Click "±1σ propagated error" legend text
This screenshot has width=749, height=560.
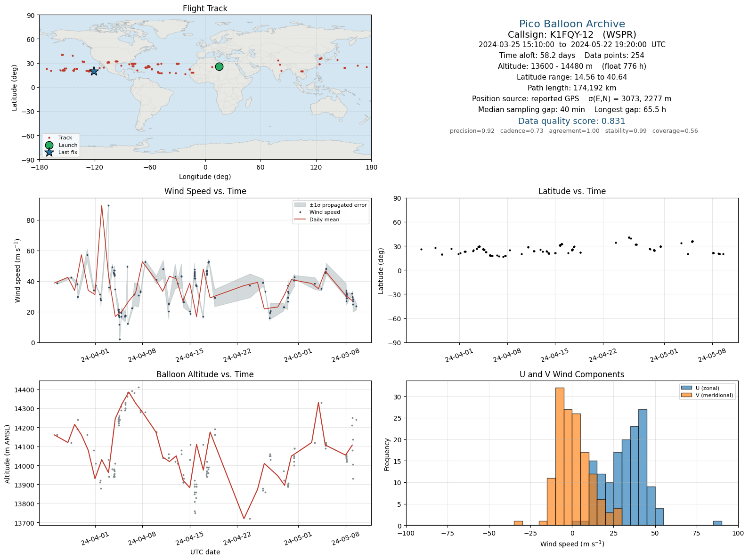click(338, 205)
